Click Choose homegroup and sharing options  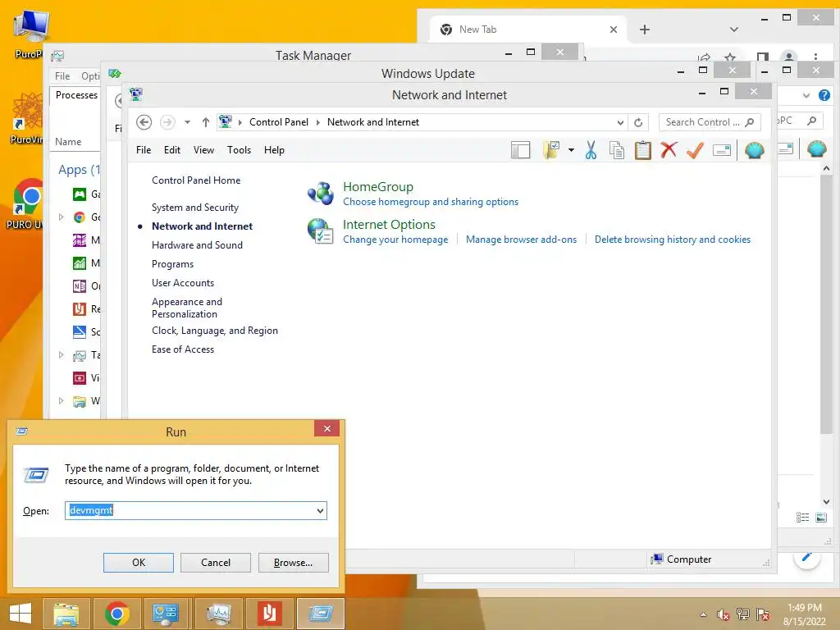[x=431, y=202]
